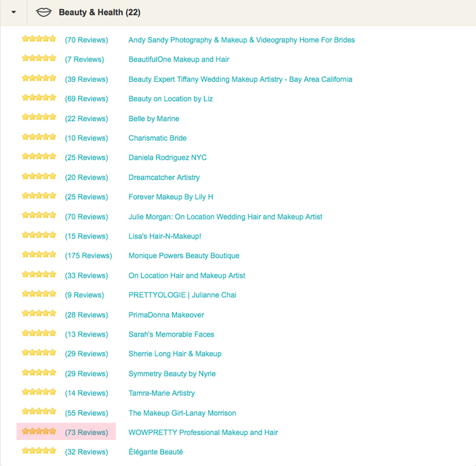Collapse the Beauty & Health section arrow
This screenshot has height=466, width=476.
click(13, 13)
